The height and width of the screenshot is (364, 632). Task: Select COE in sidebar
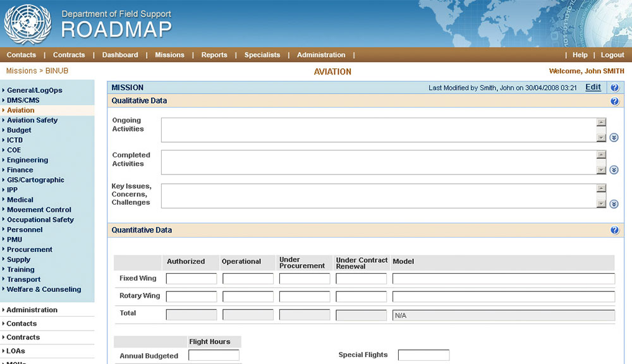tap(14, 150)
